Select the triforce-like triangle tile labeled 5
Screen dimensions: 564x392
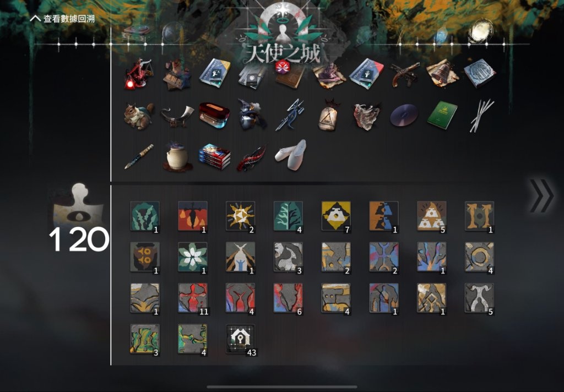click(x=432, y=216)
